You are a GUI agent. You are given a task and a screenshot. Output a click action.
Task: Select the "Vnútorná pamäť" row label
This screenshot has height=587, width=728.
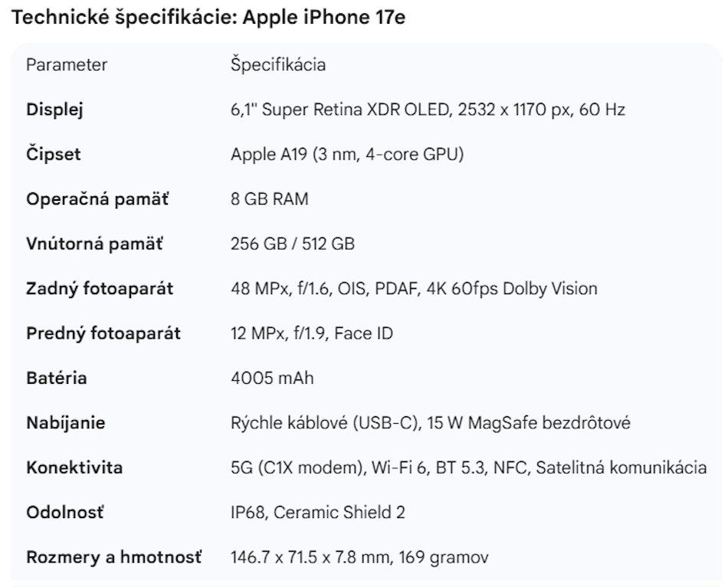tap(95, 244)
